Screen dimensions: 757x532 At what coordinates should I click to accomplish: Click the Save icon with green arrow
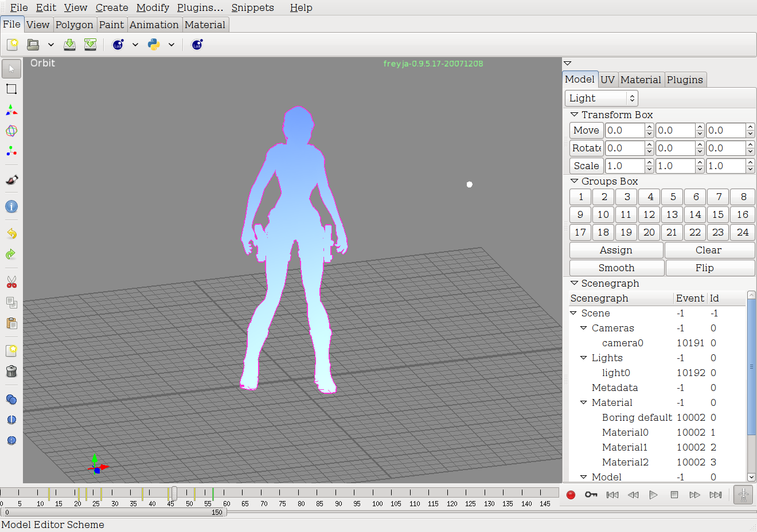tap(69, 44)
